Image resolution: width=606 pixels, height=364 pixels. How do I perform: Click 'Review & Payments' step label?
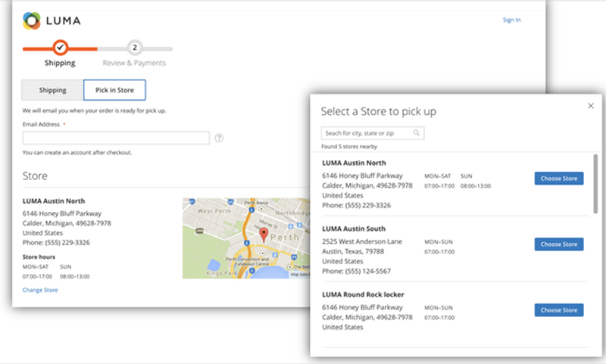coord(134,63)
